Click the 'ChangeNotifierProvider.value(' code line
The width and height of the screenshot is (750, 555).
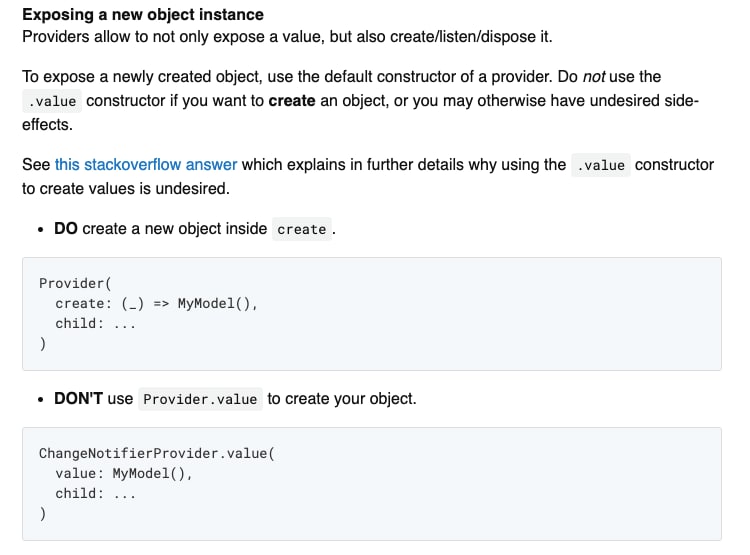click(x=157, y=454)
